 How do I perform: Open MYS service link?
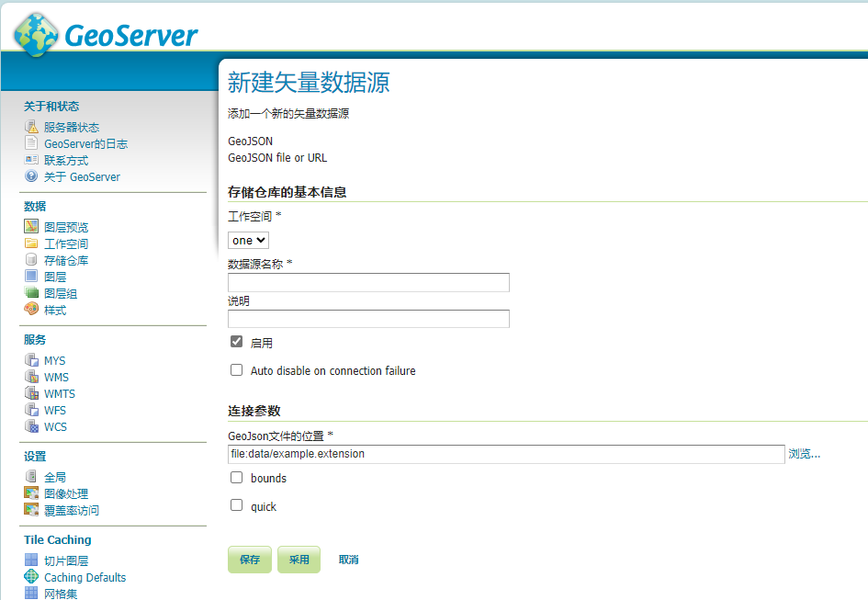(55, 361)
